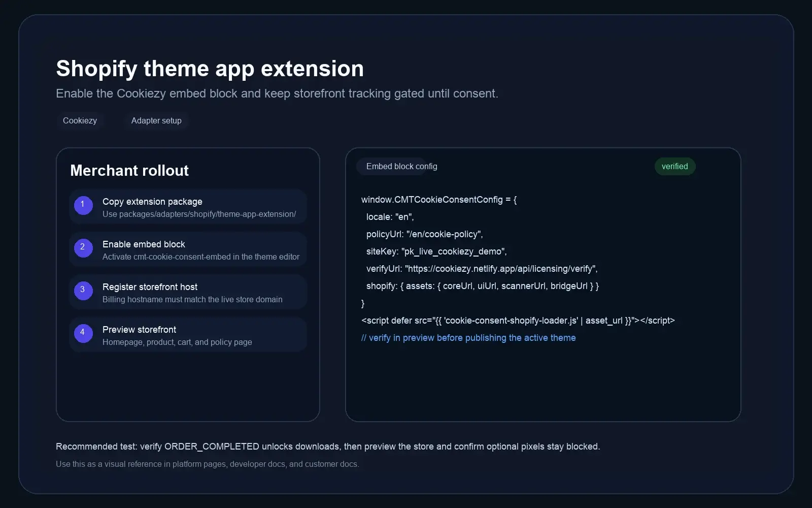Click the Shopify theme app extension heading
Screen dimensions: 812x508
(210, 68)
